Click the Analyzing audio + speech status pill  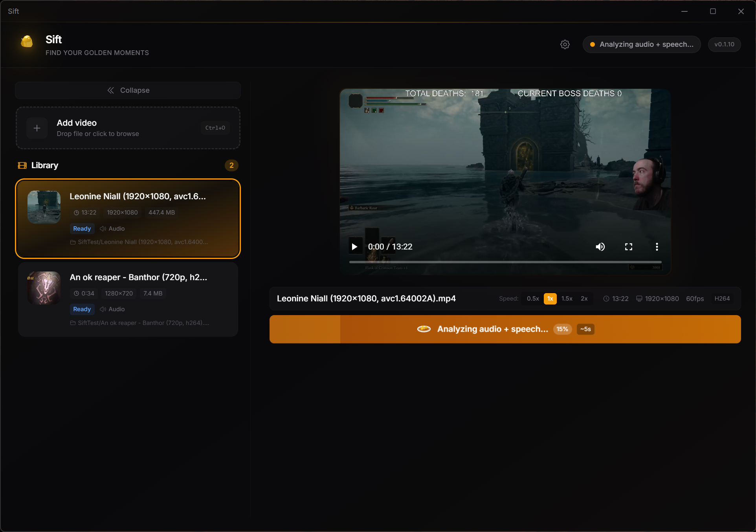click(x=641, y=44)
